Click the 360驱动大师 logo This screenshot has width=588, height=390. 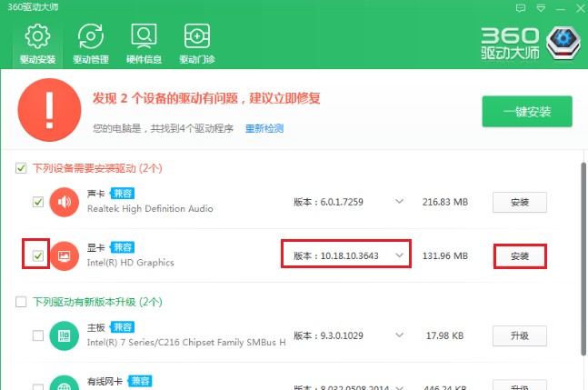(x=530, y=43)
